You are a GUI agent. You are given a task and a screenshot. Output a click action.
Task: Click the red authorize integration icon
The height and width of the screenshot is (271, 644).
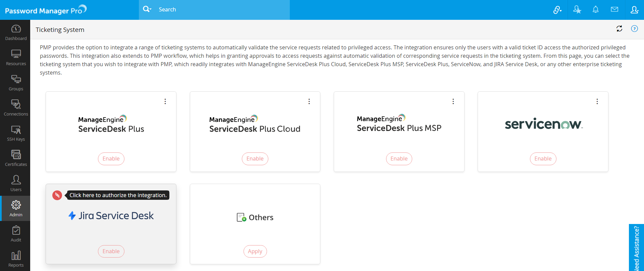pos(57,195)
